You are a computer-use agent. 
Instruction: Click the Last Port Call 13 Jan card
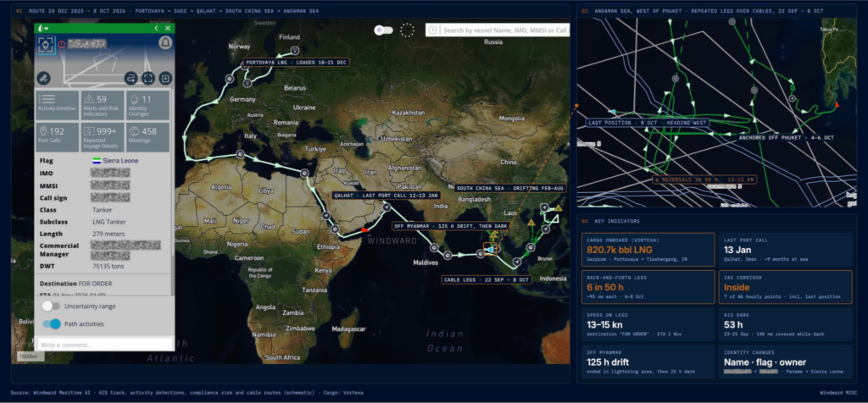tap(785, 250)
